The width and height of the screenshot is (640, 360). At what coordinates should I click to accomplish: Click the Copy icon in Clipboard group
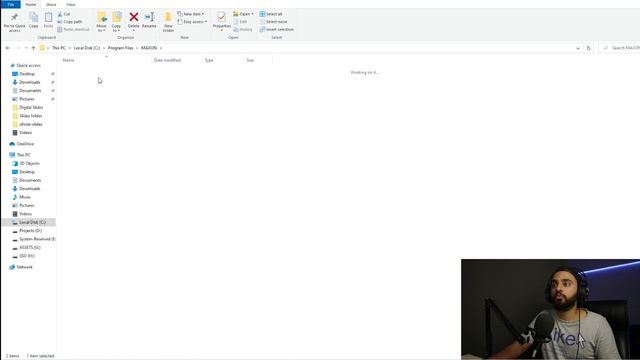pyautogui.click(x=33, y=18)
